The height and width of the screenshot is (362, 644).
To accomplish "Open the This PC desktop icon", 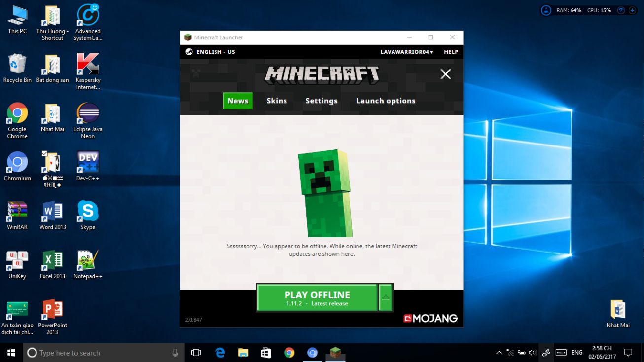I will (x=17, y=20).
